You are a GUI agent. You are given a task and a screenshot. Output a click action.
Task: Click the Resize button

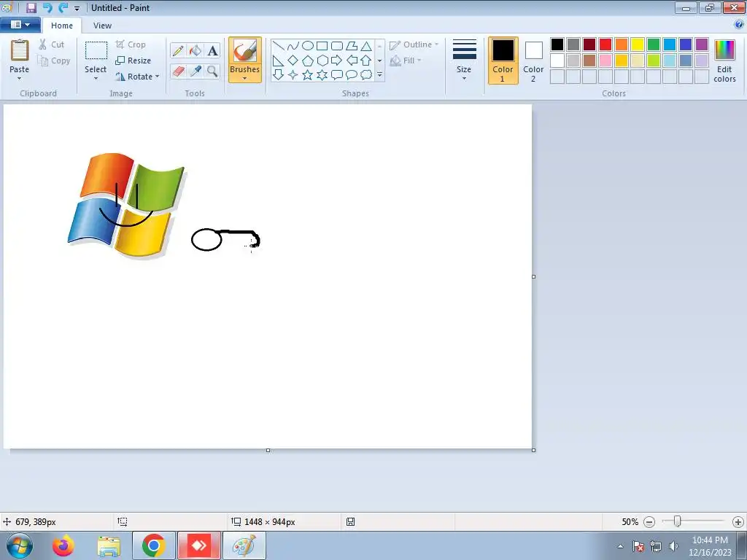tap(133, 61)
